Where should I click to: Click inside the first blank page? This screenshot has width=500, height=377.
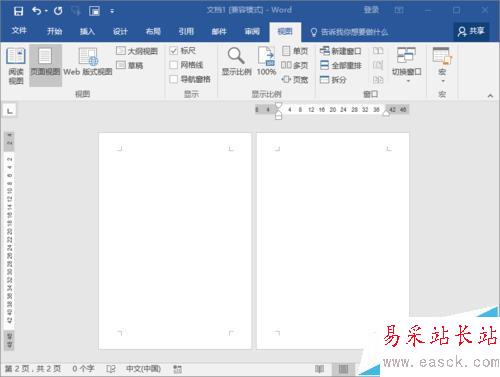[175, 241]
